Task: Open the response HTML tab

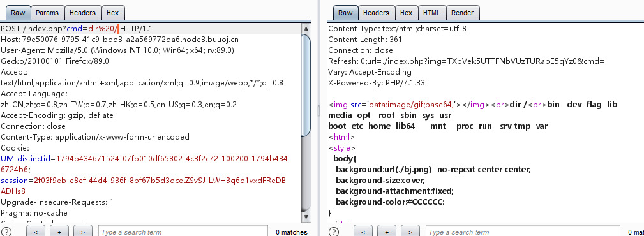Action: [x=431, y=13]
